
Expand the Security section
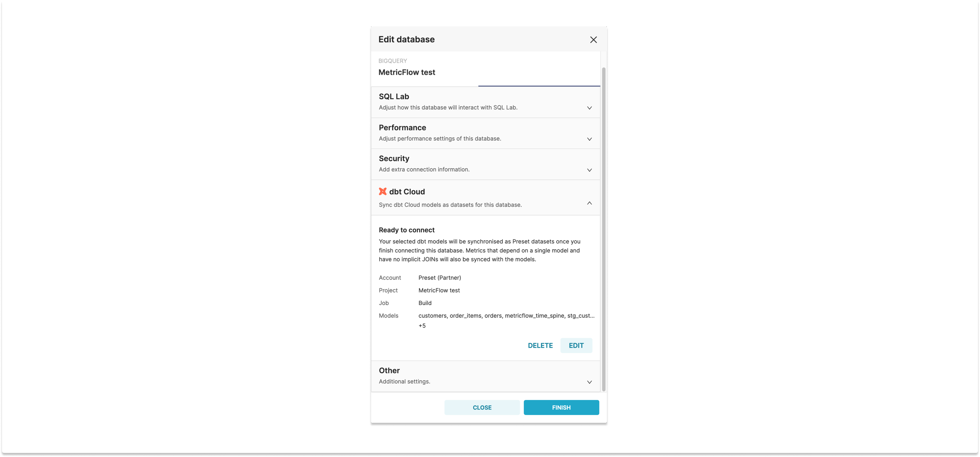589,170
